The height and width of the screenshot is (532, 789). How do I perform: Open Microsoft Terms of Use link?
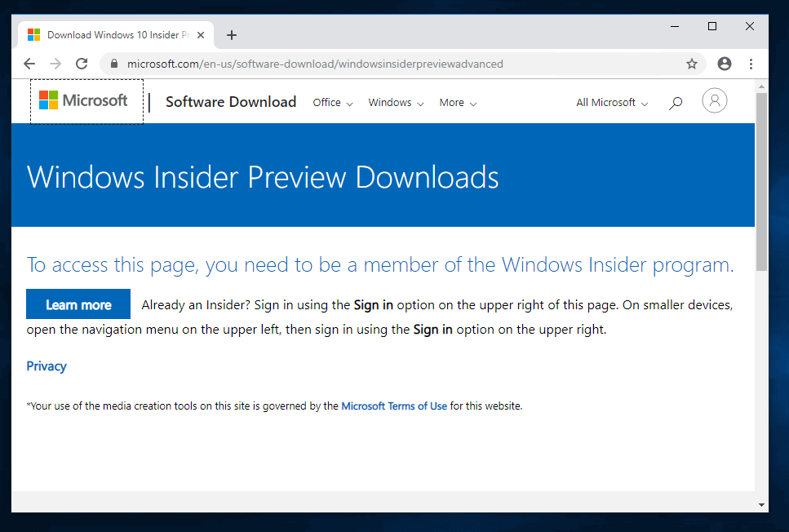pyautogui.click(x=394, y=406)
